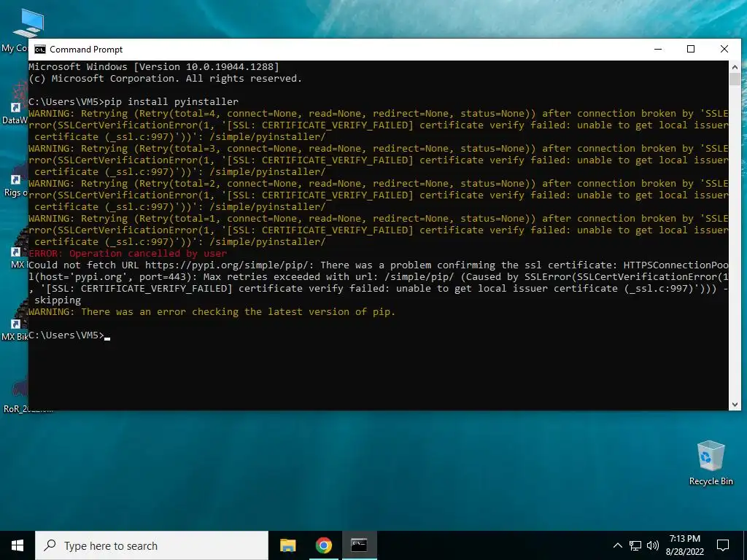Click the 'Microsoft Windows [Version 10.0.19044.1288]' line
Viewport: 747px width, 560px height.
pos(154,66)
